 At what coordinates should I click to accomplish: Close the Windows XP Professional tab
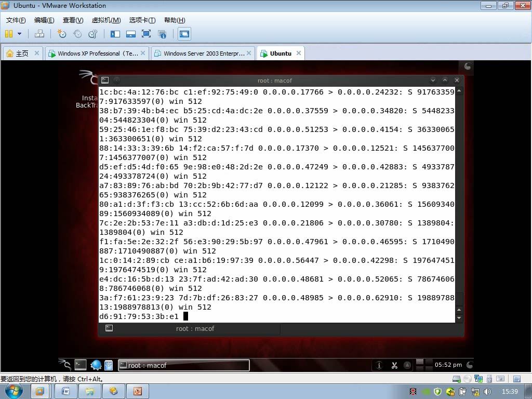click(x=142, y=53)
